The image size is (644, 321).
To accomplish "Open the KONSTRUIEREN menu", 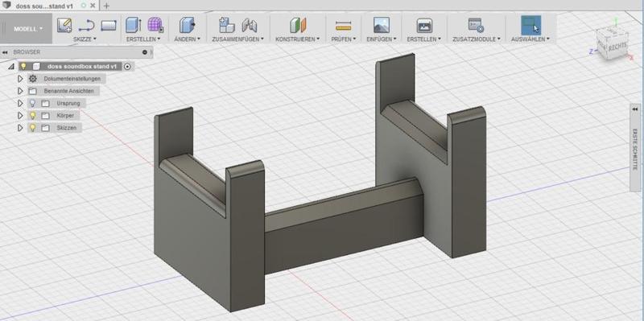I will coord(298,39).
